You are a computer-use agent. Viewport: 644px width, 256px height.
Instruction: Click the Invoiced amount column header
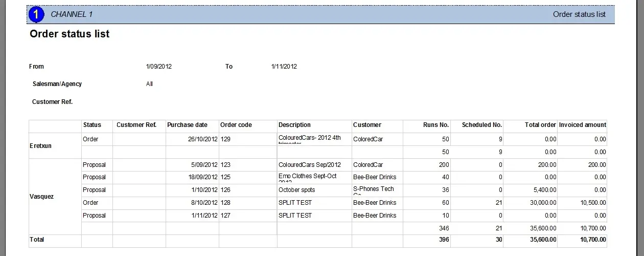(x=582, y=125)
